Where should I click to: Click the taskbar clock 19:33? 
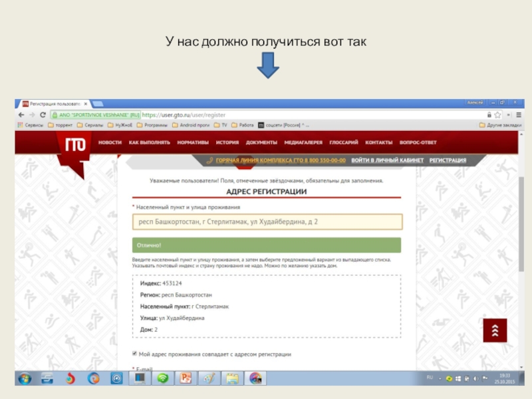tap(505, 378)
